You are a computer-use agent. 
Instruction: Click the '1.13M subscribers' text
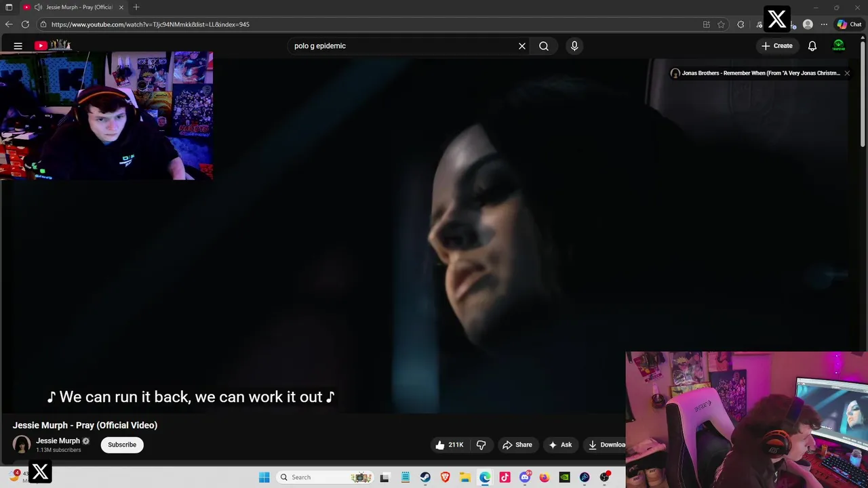[x=58, y=450]
